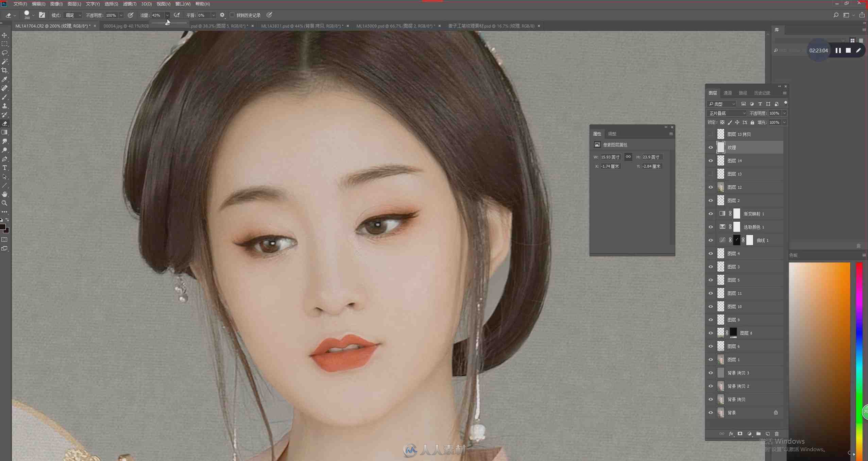Screen dimensions: 868x461
Task: Select the Clone Stamp tool
Action: [x=4, y=106]
